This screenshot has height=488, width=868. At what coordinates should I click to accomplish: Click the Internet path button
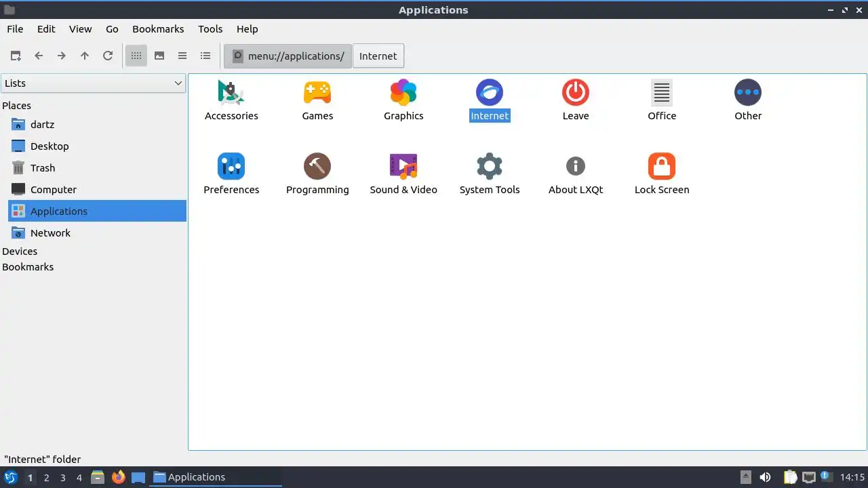378,56
